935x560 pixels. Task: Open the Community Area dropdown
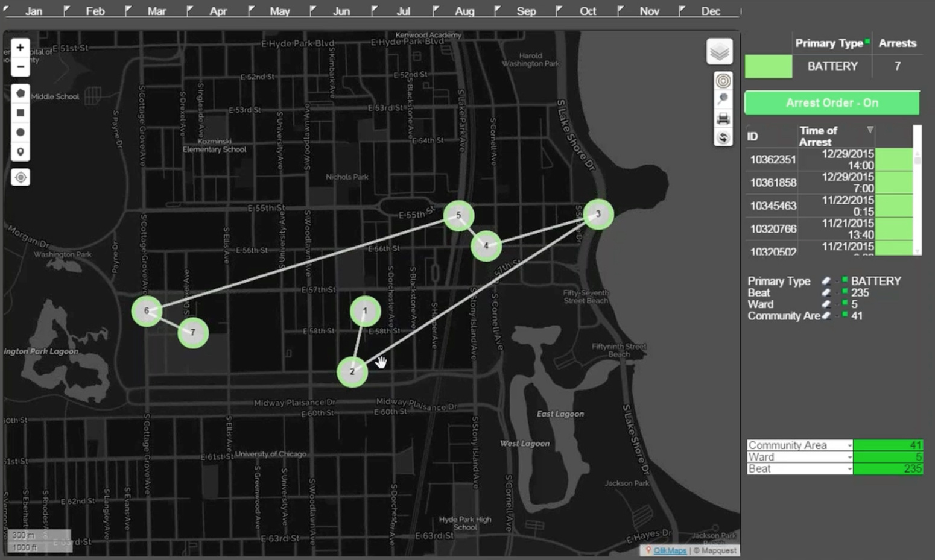pos(849,445)
